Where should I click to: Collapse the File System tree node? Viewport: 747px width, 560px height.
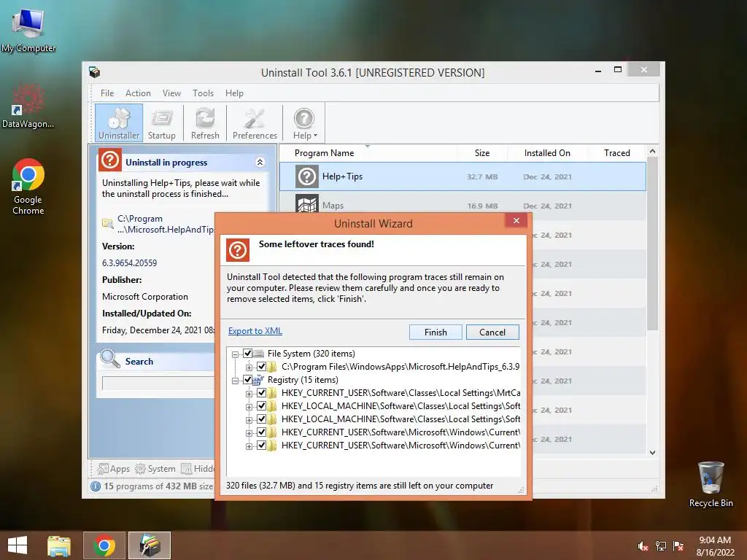236,354
